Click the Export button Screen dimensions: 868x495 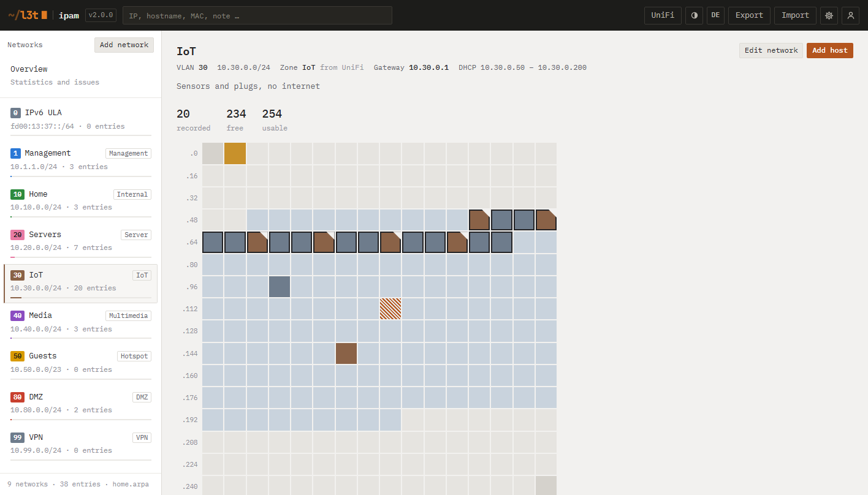(749, 15)
